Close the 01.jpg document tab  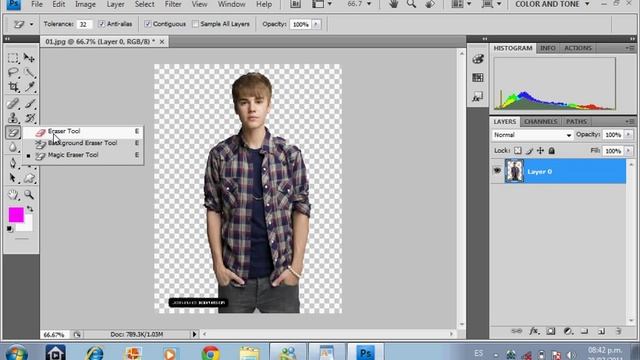(162, 42)
